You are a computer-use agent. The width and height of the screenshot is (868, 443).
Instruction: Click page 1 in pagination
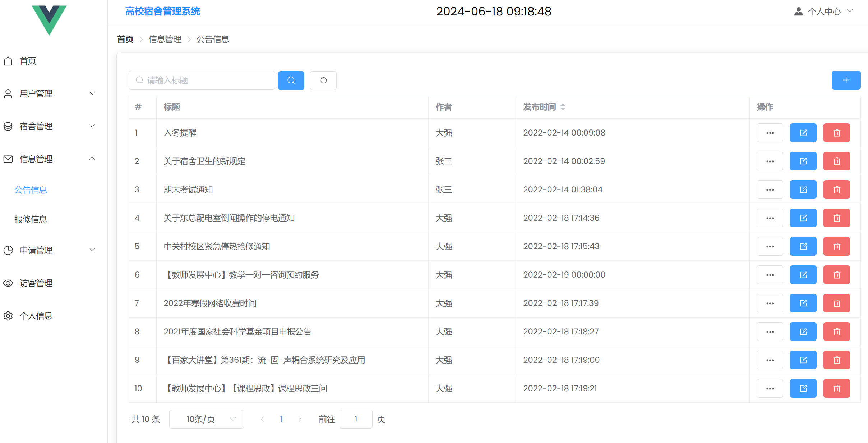coord(281,419)
